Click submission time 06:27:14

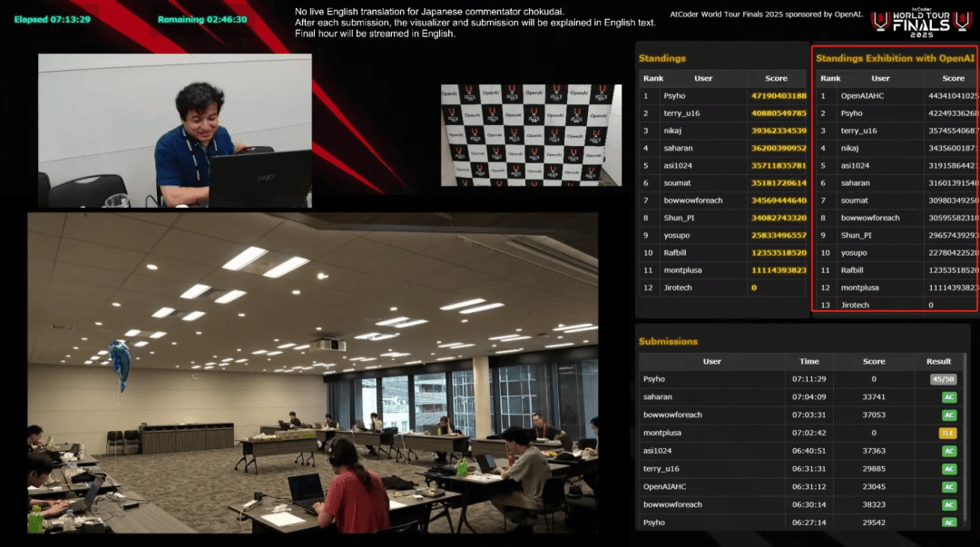pyautogui.click(x=808, y=523)
